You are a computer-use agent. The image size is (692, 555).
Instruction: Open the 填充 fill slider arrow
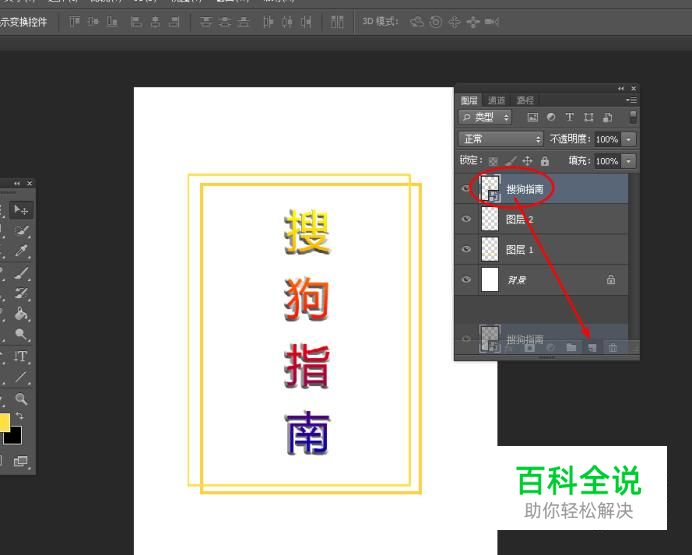[x=628, y=161]
